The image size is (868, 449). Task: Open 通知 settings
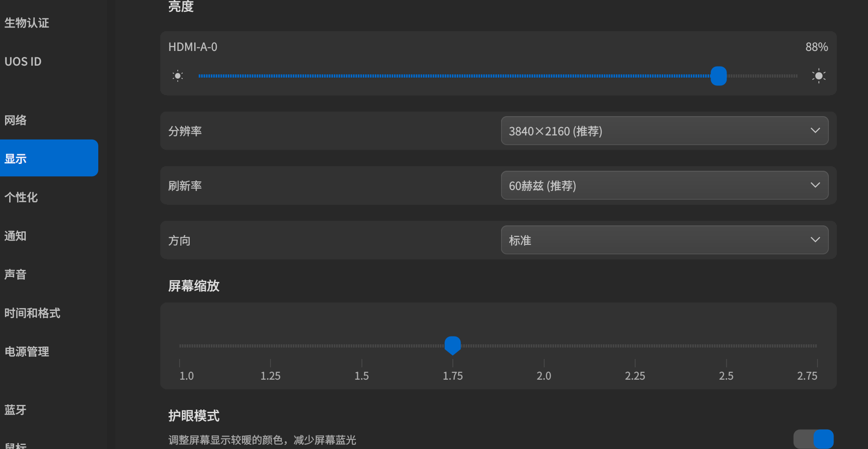(16, 236)
